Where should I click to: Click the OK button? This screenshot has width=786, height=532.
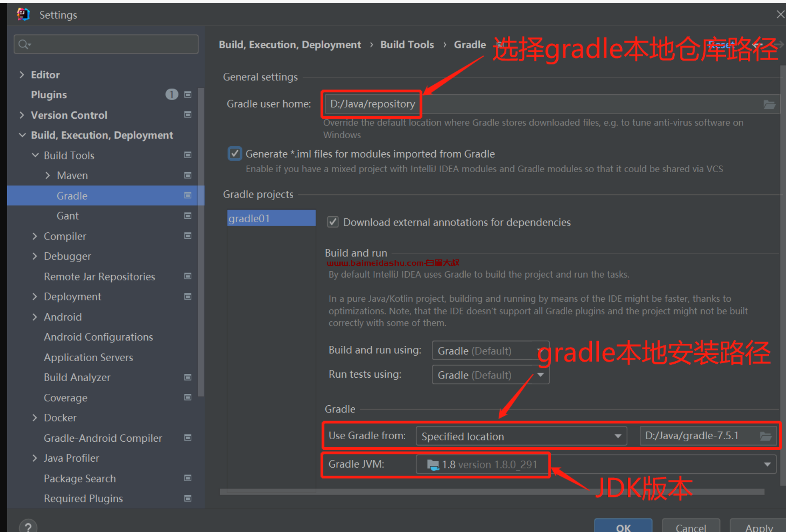click(x=623, y=526)
